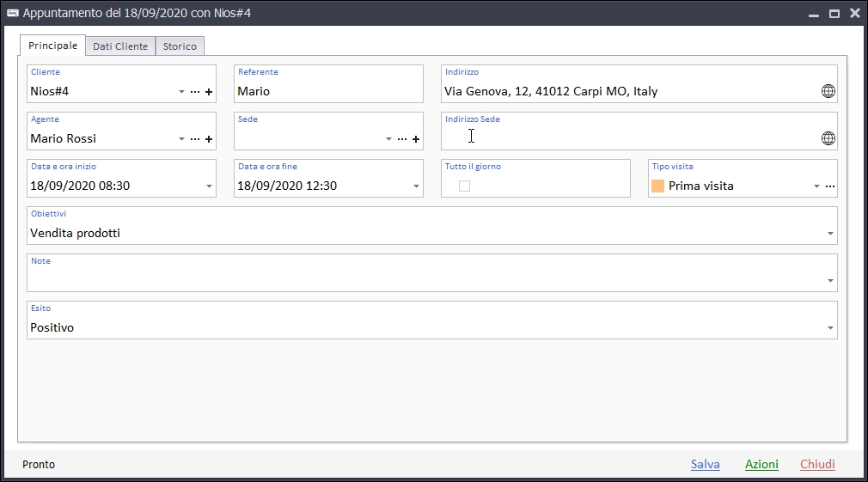Click the globe icon in Indirizzo Sede field
Image resolution: width=868 pixels, height=482 pixels.
828,138
